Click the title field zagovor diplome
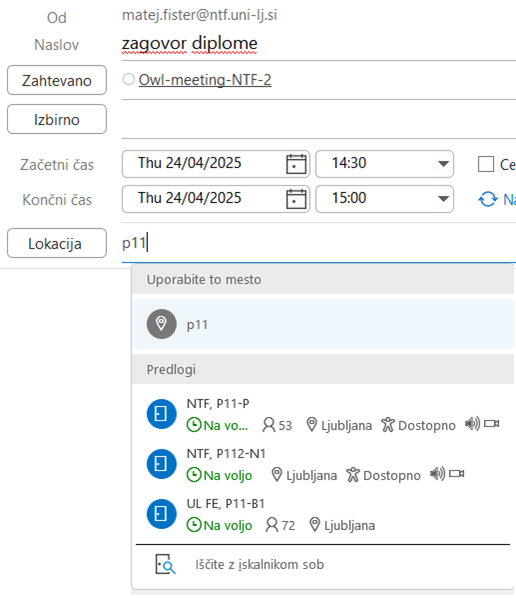The width and height of the screenshot is (516, 598). click(318, 43)
